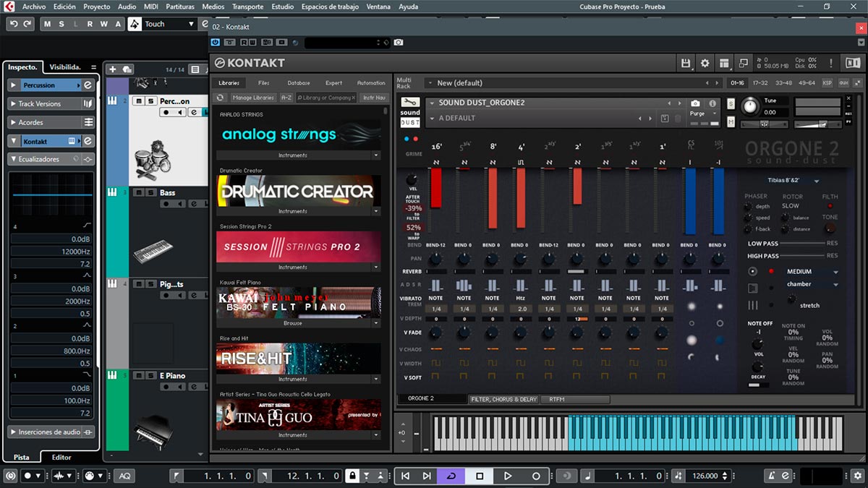Solo the Bass track
This screenshot has width=868, height=488.
150,192
